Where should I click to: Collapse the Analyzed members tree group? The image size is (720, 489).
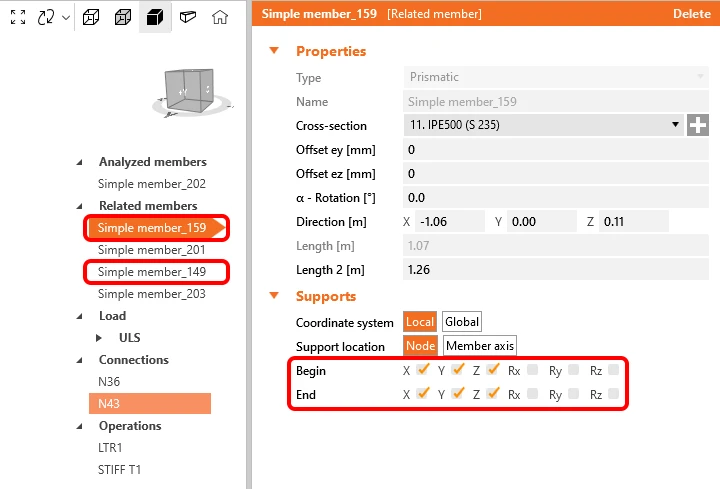(79, 162)
